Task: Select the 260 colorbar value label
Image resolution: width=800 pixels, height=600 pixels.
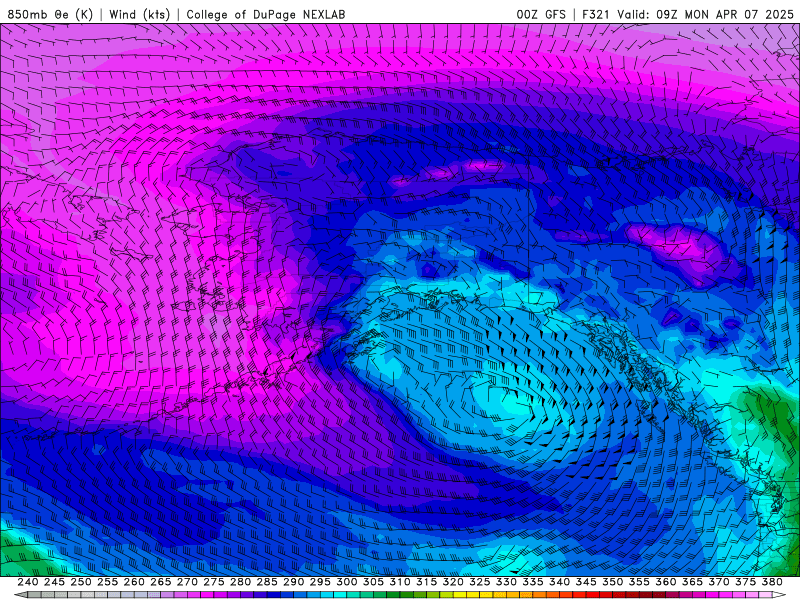Action: [x=134, y=582]
